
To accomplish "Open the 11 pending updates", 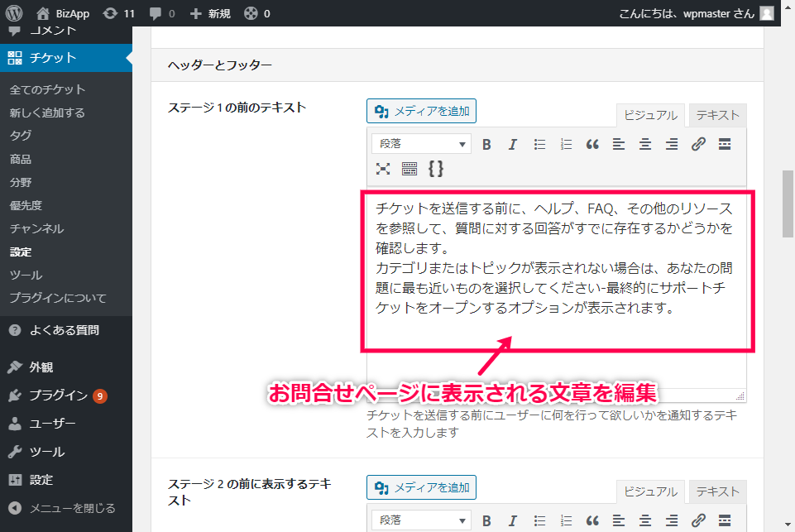I will pos(118,14).
